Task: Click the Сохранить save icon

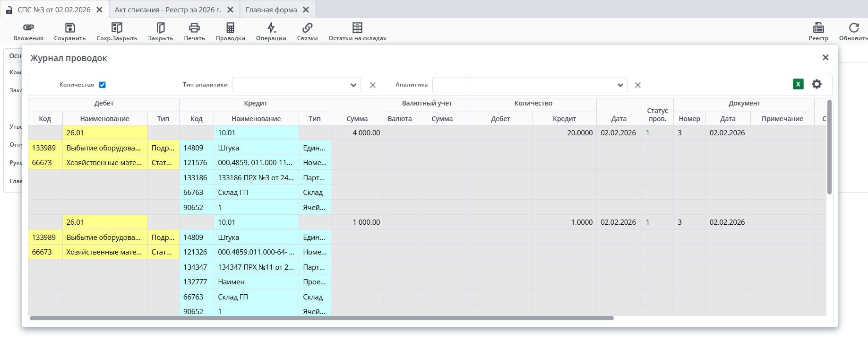Action: pos(70,28)
